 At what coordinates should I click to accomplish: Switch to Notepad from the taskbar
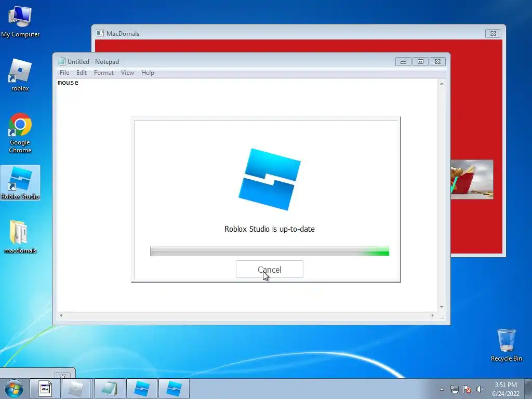tap(109, 389)
